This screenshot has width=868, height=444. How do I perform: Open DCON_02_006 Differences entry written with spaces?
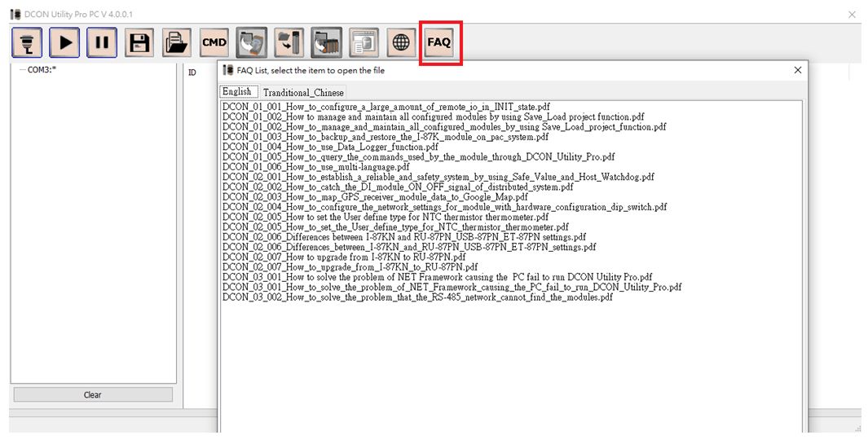coord(404,237)
